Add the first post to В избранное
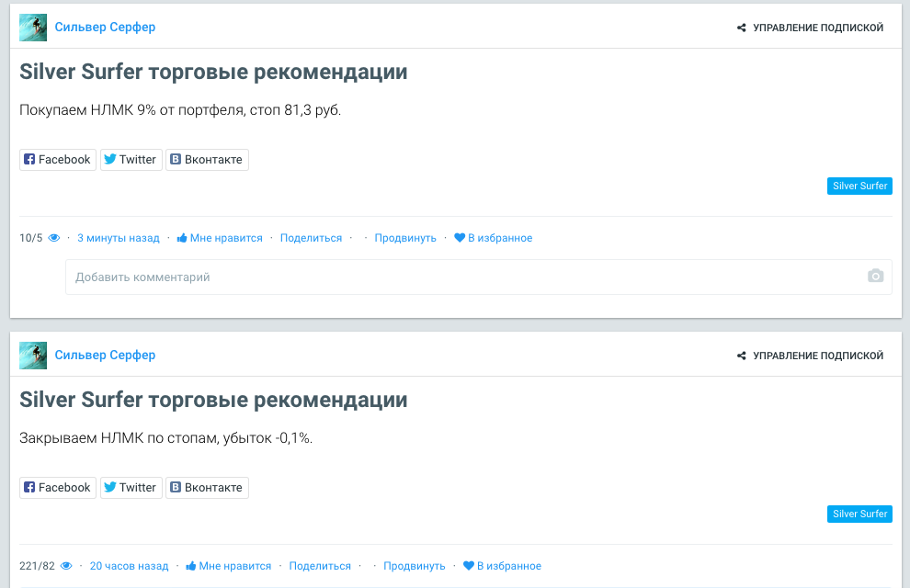This screenshot has height=588, width=910. coord(494,238)
